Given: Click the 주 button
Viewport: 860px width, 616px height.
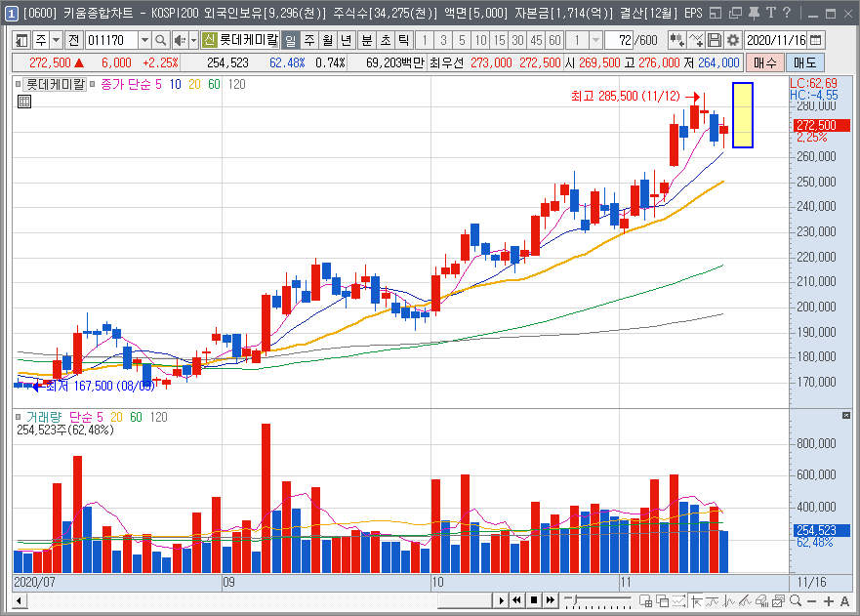Looking at the screenshot, I should point(41,40).
